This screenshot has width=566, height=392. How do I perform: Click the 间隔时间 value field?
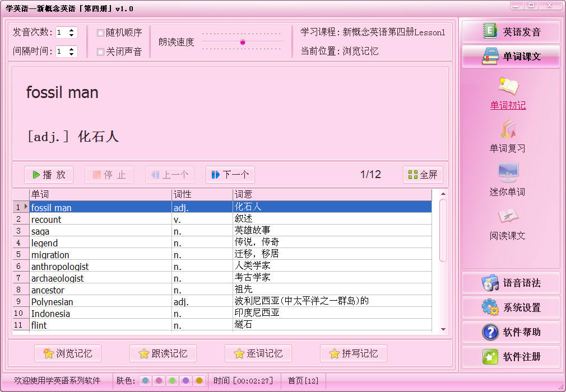coord(62,52)
